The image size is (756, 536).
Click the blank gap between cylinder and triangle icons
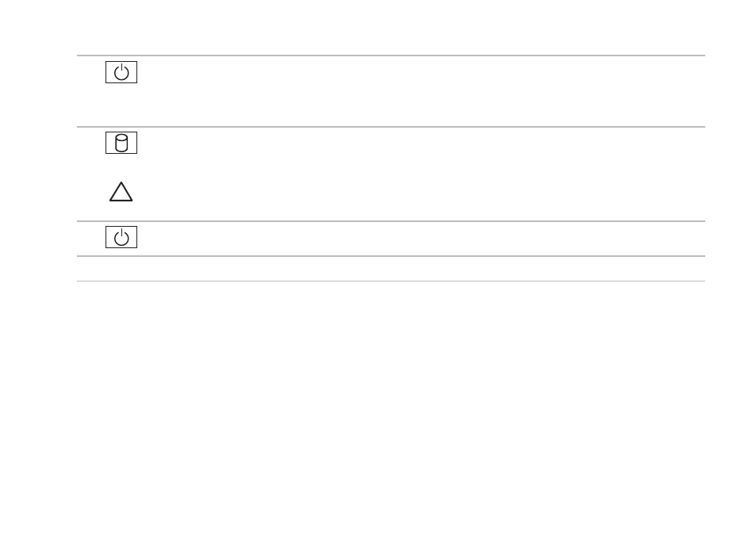click(x=121, y=167)
